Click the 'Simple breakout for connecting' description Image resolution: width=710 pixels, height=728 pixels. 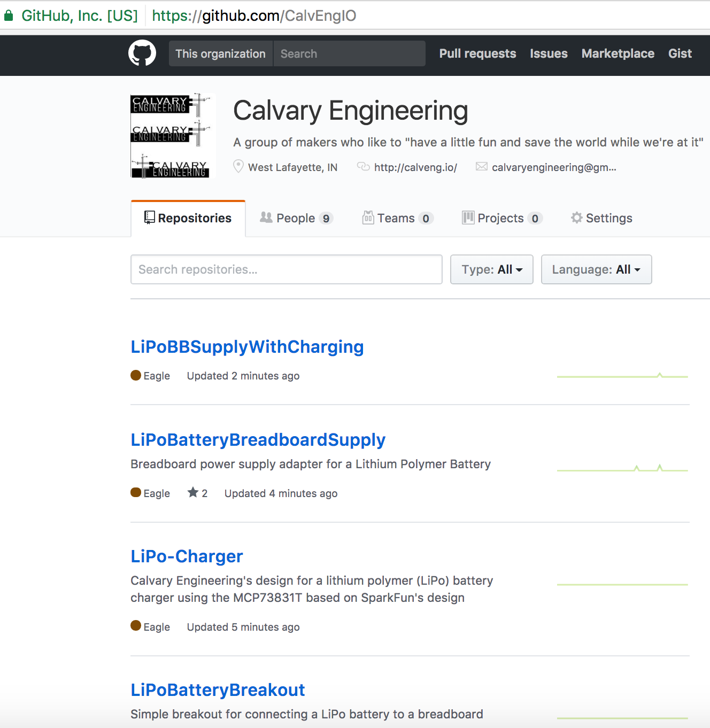coord(307,714)
